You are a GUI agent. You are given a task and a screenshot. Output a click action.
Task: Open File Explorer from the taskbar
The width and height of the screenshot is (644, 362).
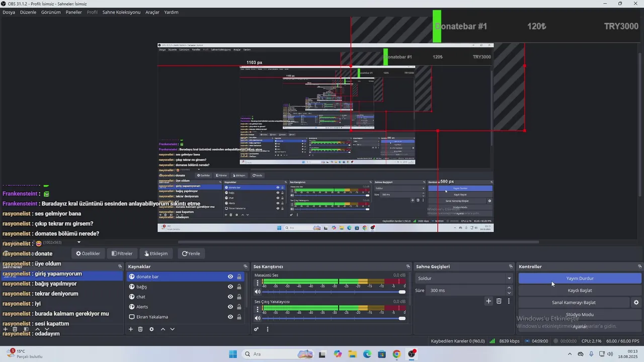pyautogui.click(x=353, y=354)
